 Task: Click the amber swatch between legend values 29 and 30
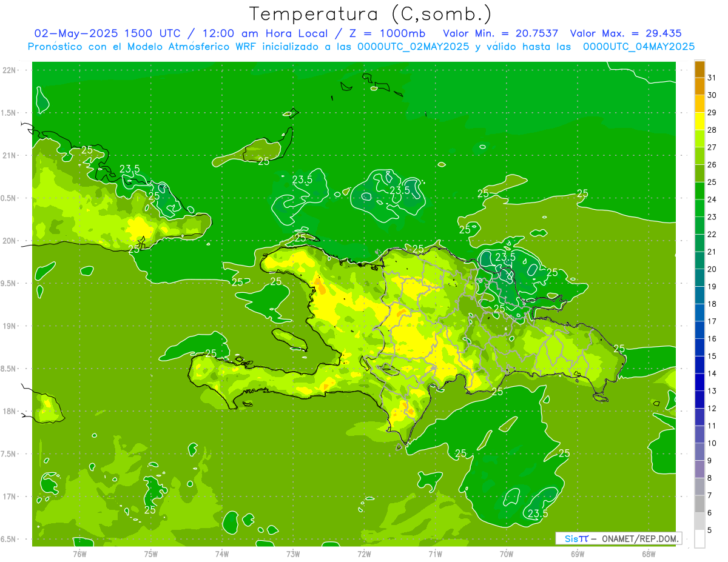tap(699, 104)
